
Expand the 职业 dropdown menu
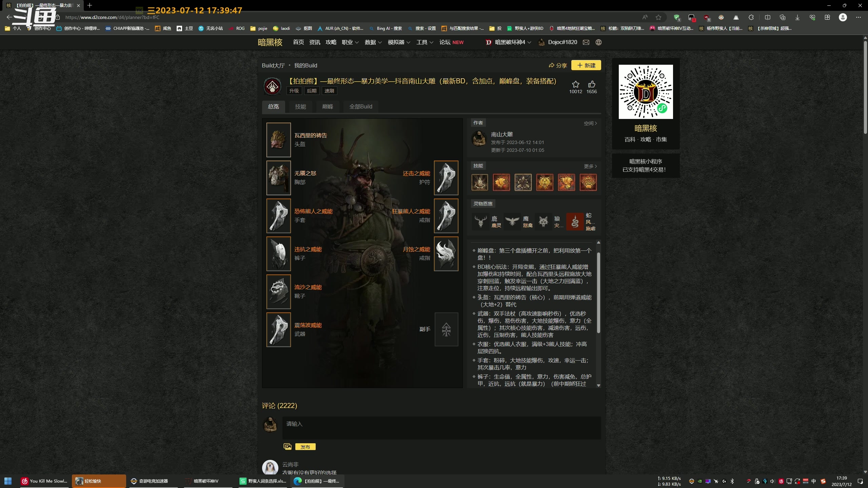click(350, 42)
